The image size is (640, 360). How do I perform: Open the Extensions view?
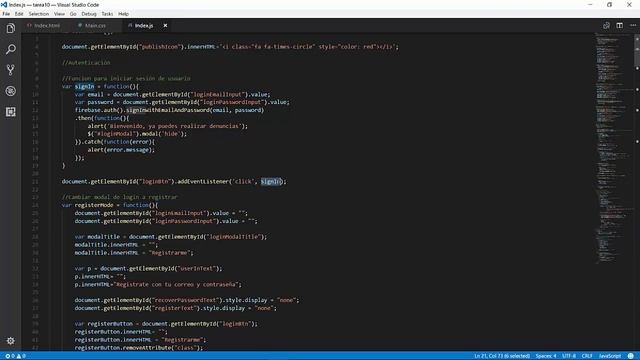[x=11, y=111]
